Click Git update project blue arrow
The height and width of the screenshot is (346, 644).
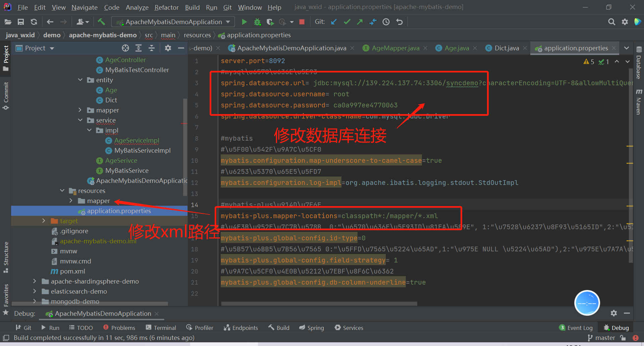(334, 22)
